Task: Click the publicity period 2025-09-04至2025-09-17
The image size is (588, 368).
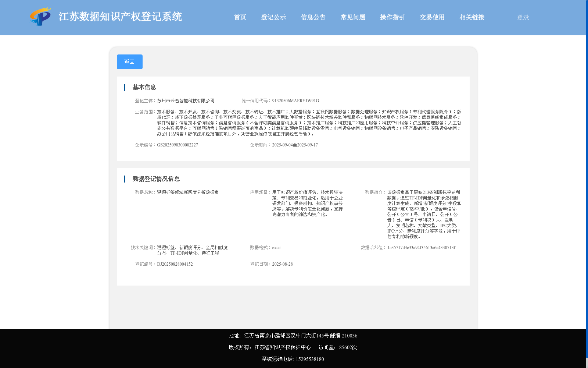Action: (x=295, y=145)
